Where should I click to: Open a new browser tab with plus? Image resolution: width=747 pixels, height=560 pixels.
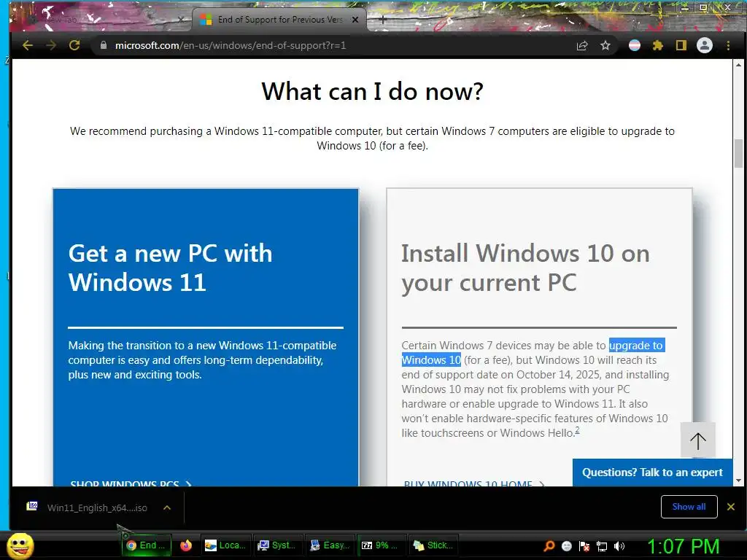tap(382, 20)
